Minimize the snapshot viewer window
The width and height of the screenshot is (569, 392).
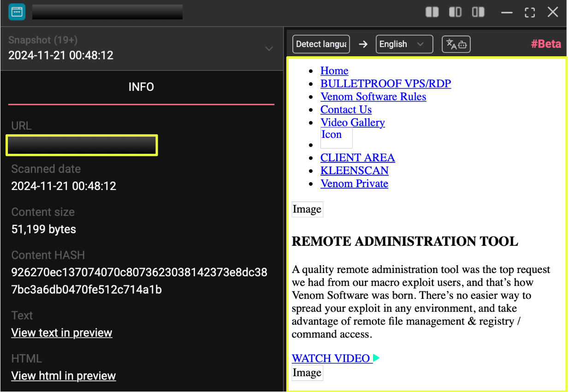(507, 12)
